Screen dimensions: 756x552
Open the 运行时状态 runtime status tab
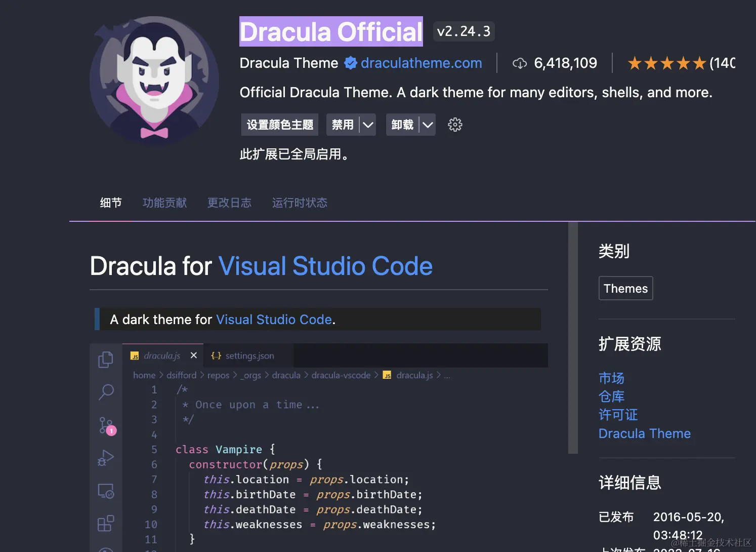tap(300, 203)
